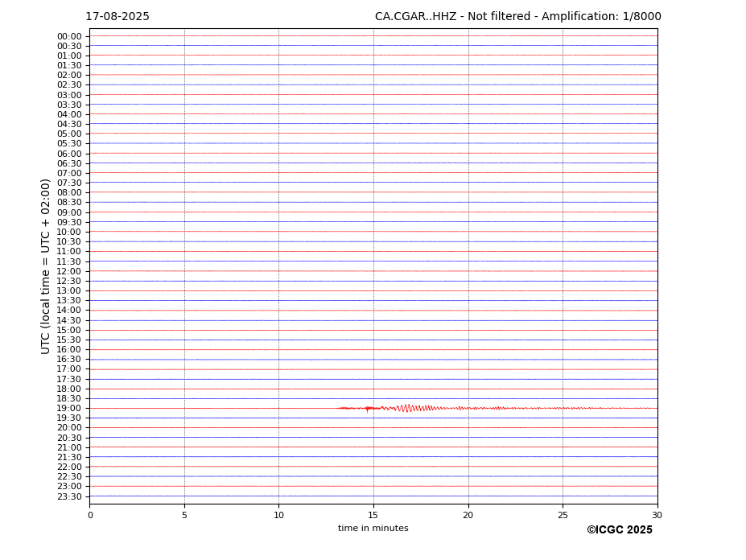Click the x-axis tick label 20
The width and height of the screenshot is (746, 560).
tap(468, 515)
